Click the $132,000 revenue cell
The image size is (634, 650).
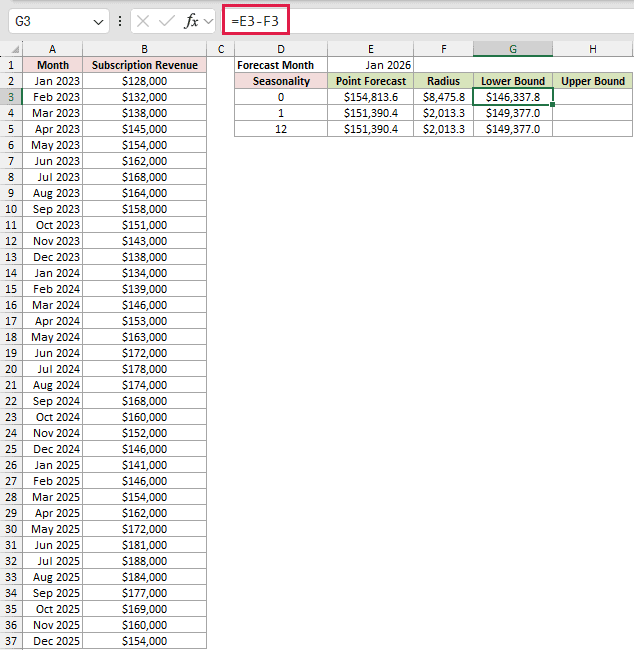point(144,97)
